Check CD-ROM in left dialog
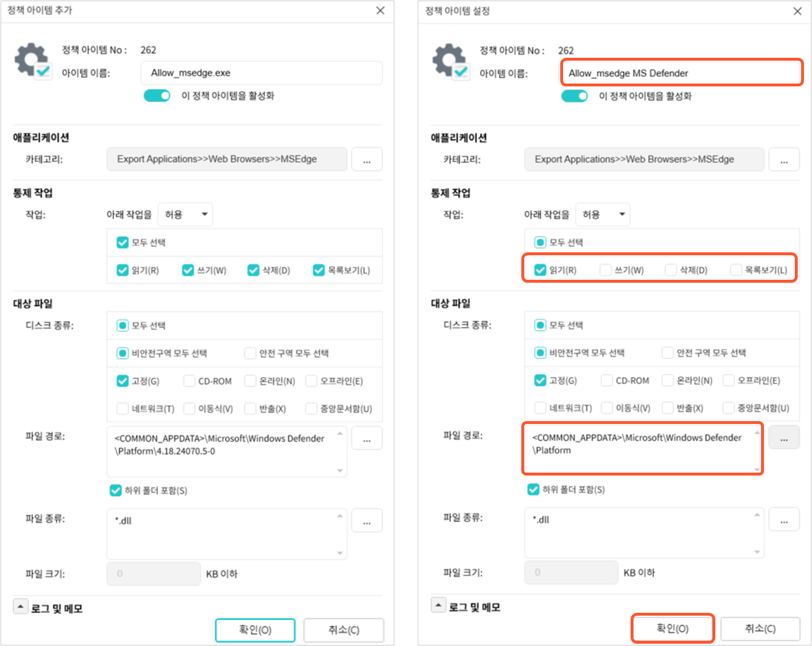 (189, 381)
